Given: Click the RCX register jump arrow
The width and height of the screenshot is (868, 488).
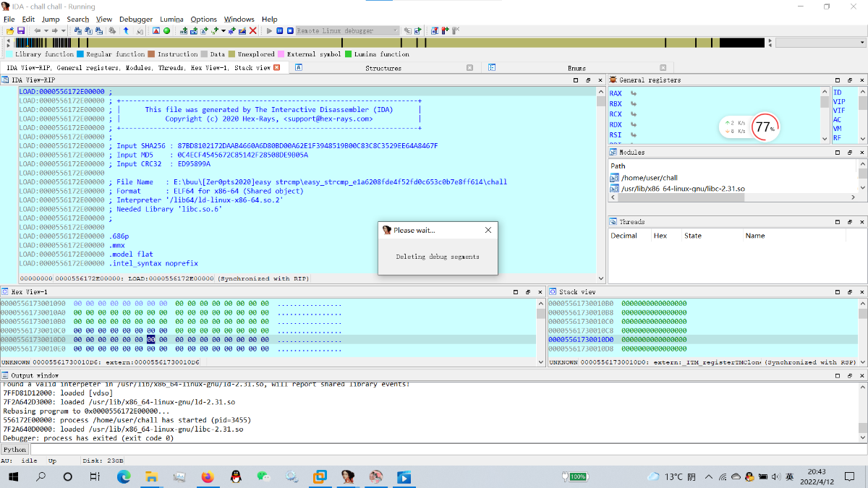Looking at the screenshot, I should point(634,114).
